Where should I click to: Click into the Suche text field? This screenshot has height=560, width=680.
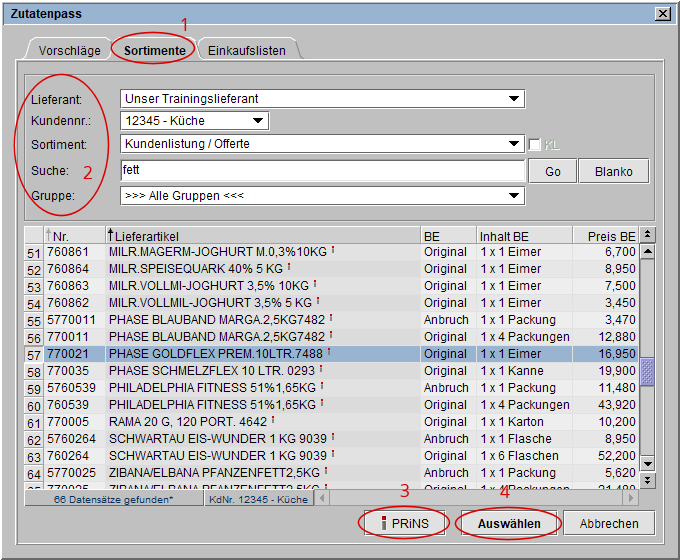pos(320,170)
